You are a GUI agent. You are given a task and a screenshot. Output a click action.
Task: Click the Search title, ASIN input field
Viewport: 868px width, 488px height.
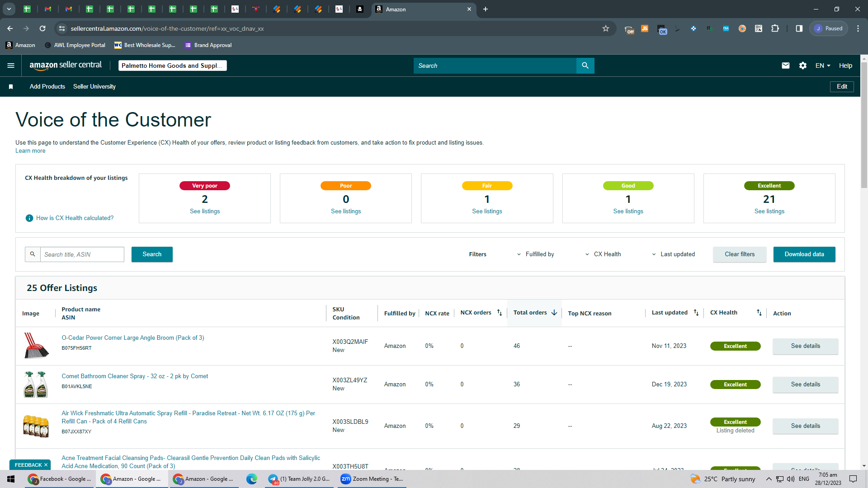coord(82,254)
